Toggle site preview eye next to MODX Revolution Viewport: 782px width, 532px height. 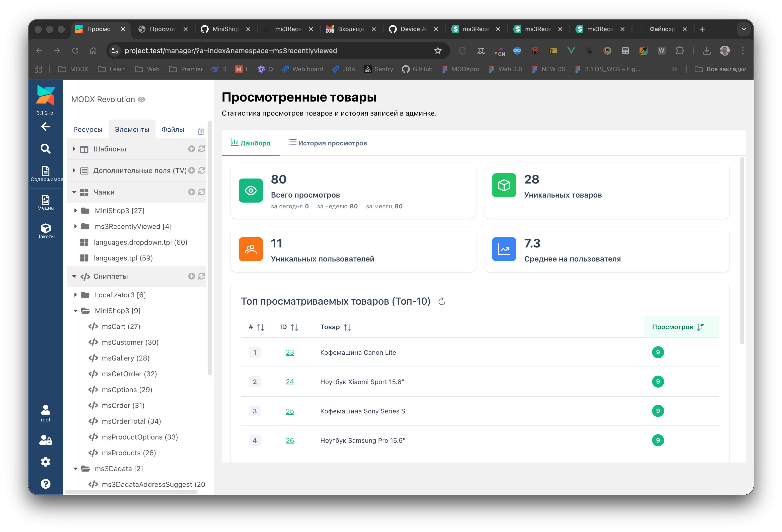[142, 100]
